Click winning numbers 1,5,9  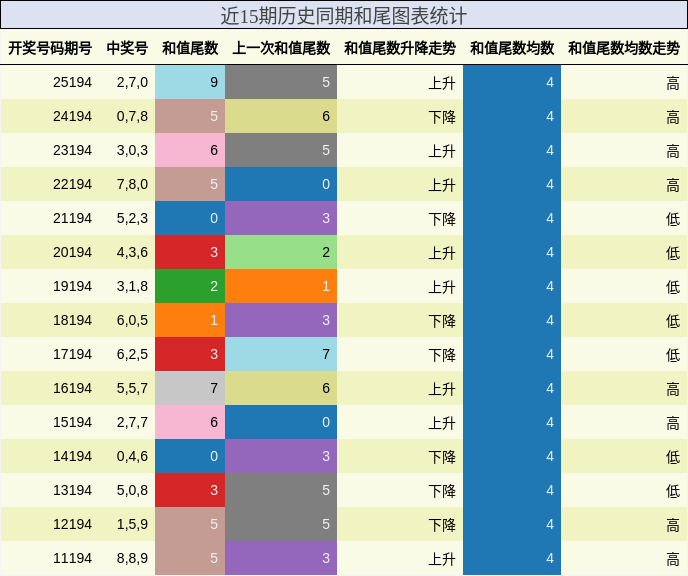(x=132, y=524)
